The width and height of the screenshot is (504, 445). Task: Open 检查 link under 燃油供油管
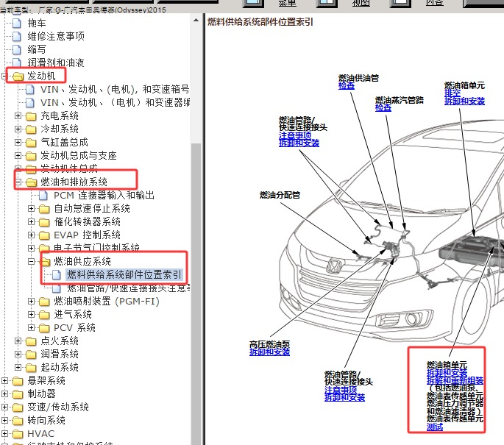coord(347,86)
